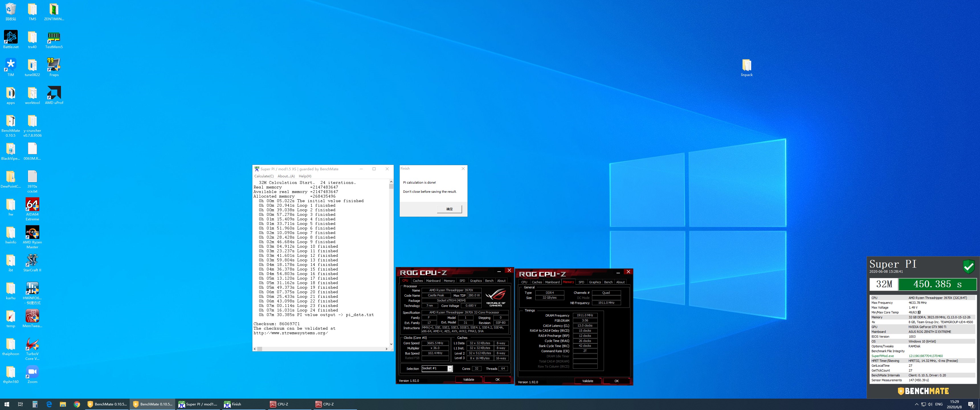Open the y-cruncher v0.7.8.9506 folder
This screenshot has width=980, height=410.
click(x=32, y=126)
